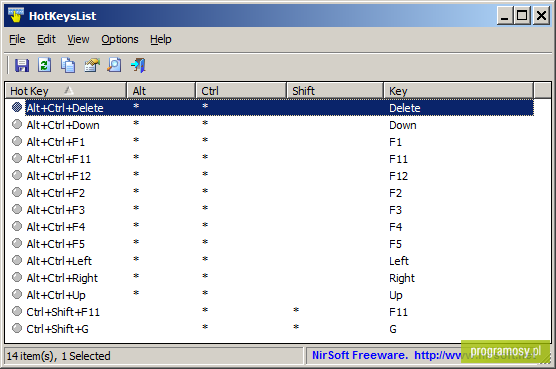Click the bullet icon beside Alt+Ctrl+F12

17,175
